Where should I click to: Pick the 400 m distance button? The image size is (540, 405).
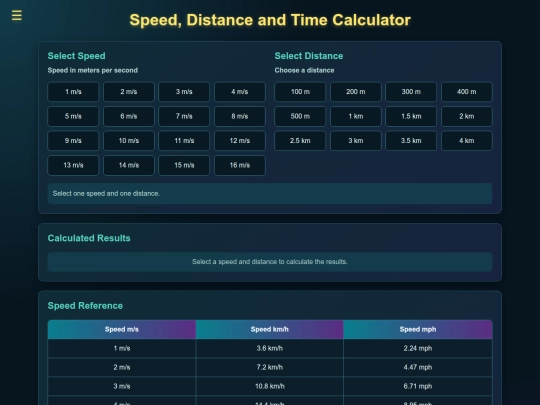point(467,92)
